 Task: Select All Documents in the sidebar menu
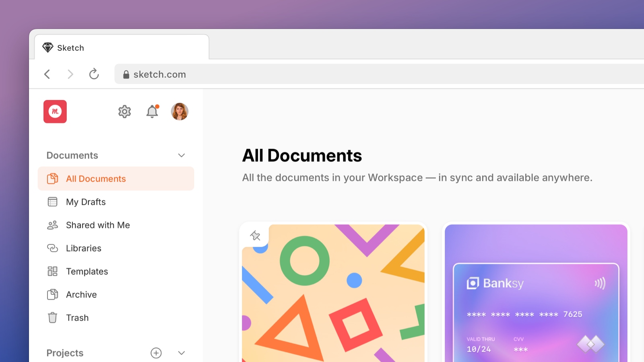point(96,179)
